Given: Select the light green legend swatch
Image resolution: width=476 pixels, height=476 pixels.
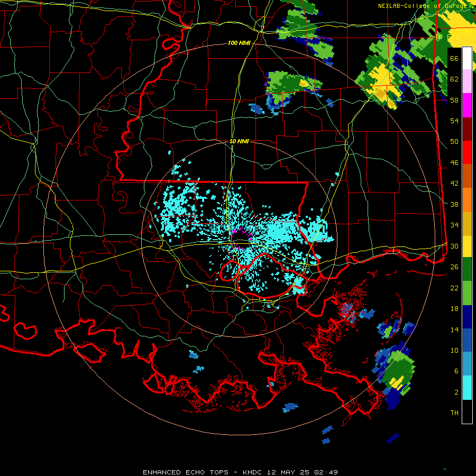Looking at the screenshot, I should [467, 293].
